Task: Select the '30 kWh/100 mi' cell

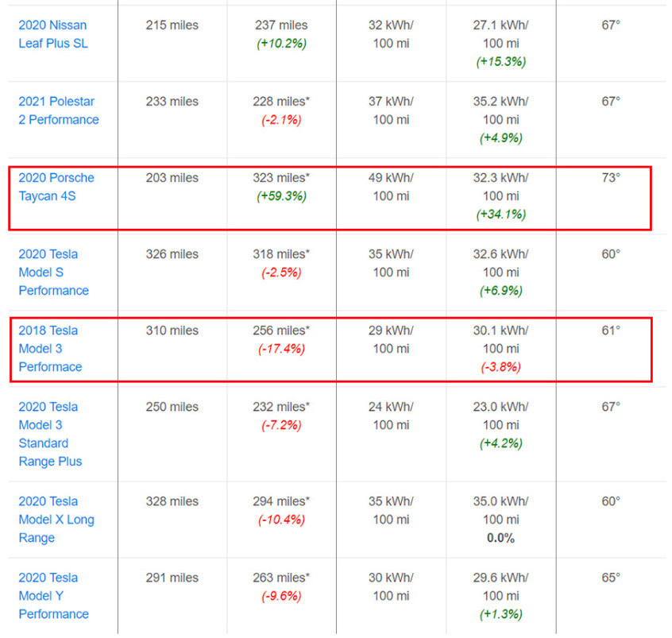Action: coord(391,587)
